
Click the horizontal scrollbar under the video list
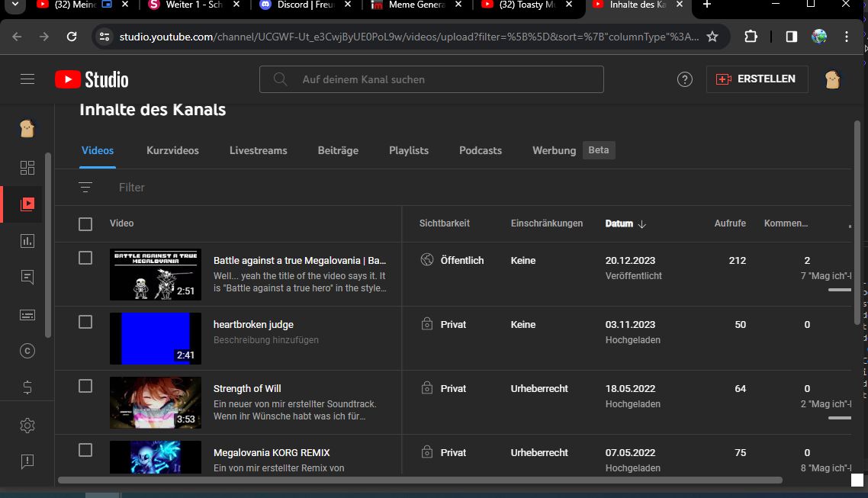420,480
